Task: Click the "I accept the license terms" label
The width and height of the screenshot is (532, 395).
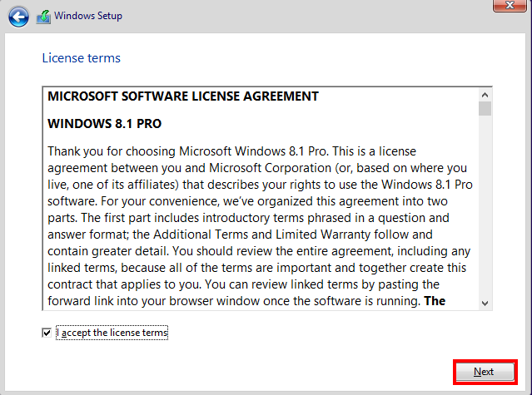Action: pos(112,333)
